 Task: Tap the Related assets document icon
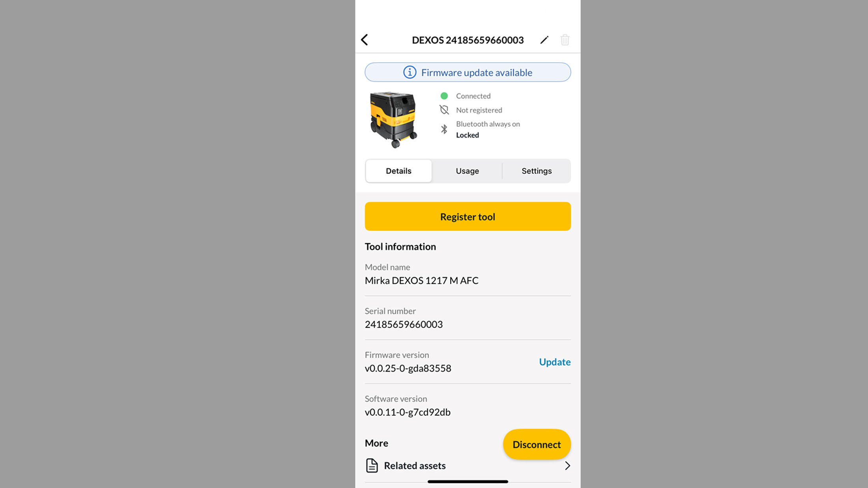372,466
